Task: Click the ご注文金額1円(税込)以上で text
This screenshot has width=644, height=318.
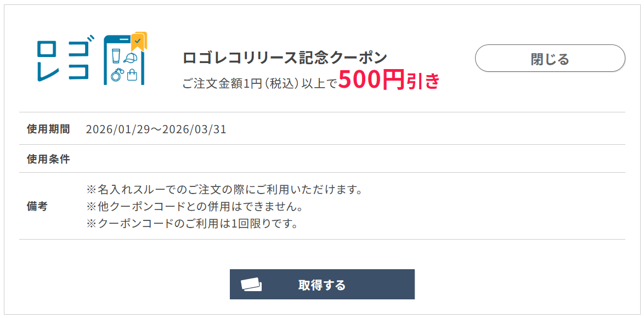Action: coord(259,83)
